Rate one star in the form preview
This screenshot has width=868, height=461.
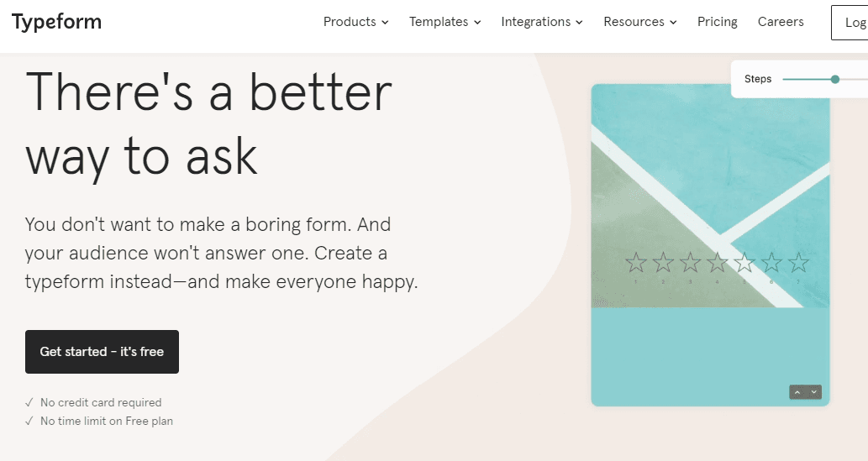(x=636, y=264)
